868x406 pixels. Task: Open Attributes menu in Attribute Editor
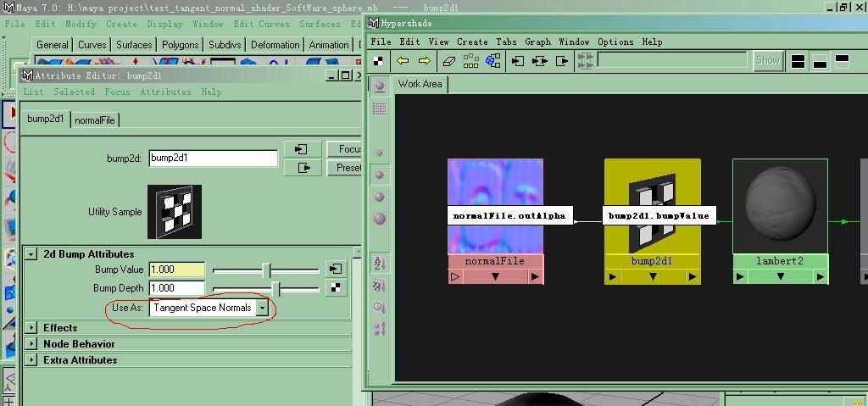click(x=165, y=92)
